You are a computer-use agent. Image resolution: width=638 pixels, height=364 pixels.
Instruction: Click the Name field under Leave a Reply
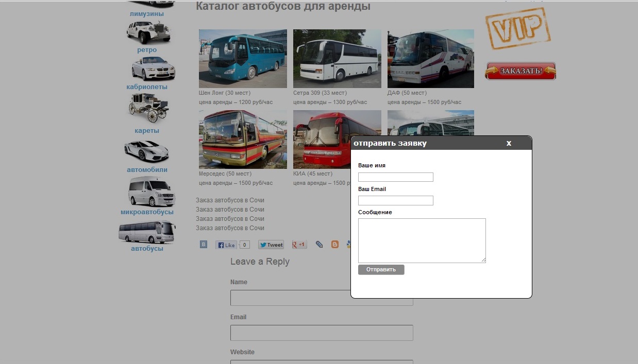pos(322,298)
